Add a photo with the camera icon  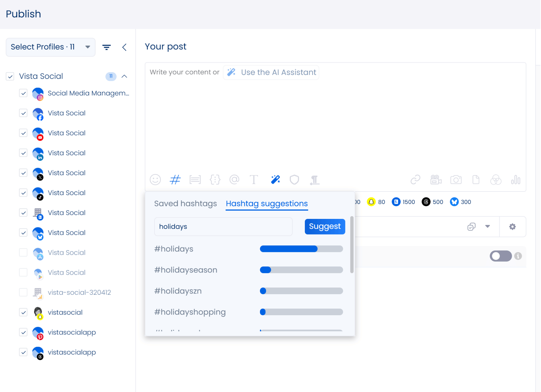click(456, 180)
